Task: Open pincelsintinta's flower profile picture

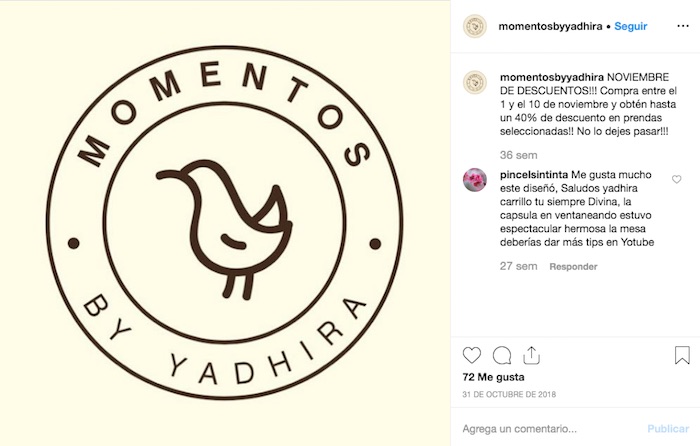Action: point(475,180)
